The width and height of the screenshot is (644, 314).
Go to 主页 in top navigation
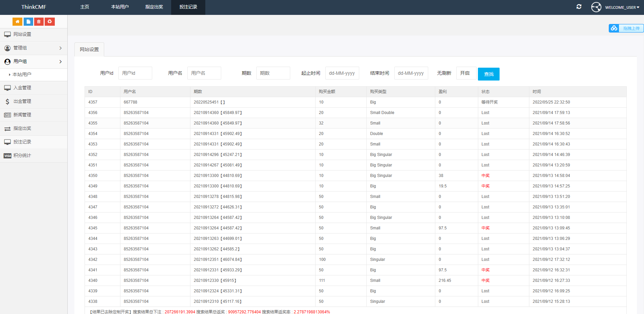tap(85, 7)
